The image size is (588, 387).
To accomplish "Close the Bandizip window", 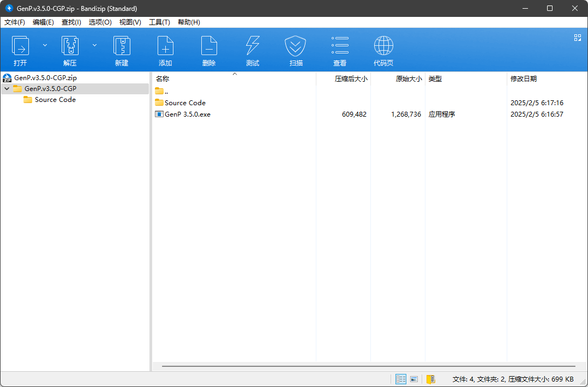I will pyautogui.click(x=574, y=8).
